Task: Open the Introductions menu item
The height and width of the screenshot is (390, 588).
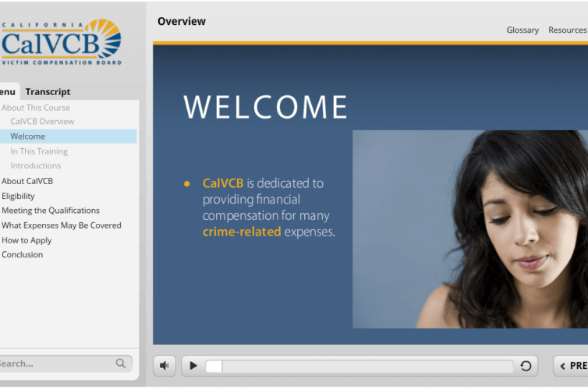Action: tap(36, 165)
